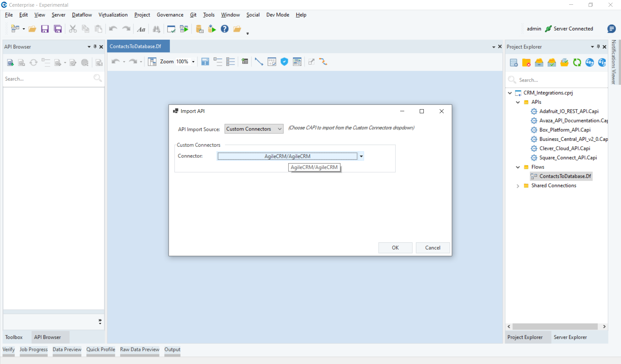Open the Connector dropdown arrow
This screenshot has width=621, height=364.
pyautogui.click(x=361, y=156)
